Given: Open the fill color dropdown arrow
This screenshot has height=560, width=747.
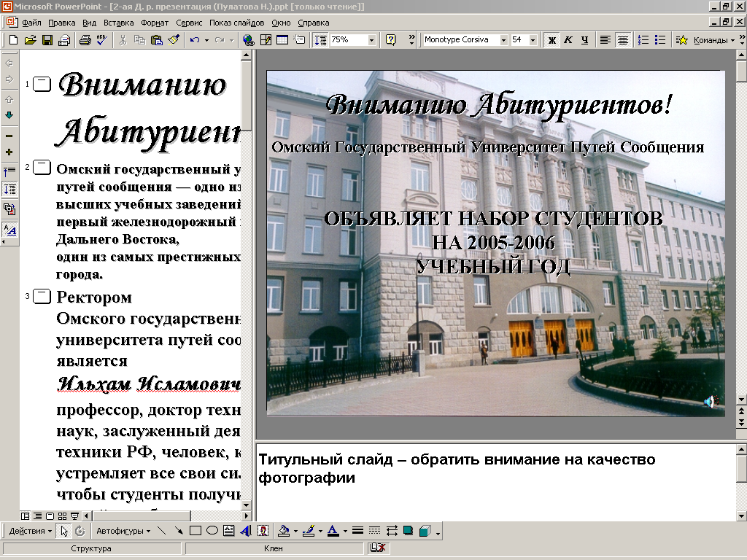Looking at the screenshot, I should 296,531.
